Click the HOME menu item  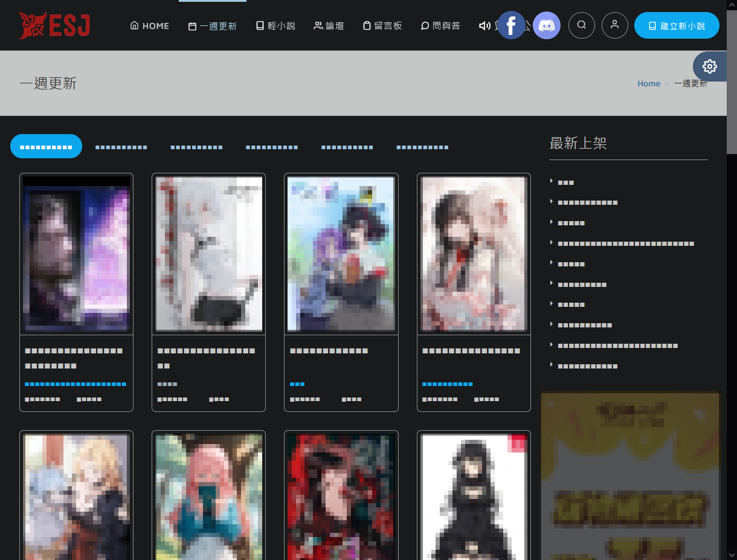tap(150, 26)
